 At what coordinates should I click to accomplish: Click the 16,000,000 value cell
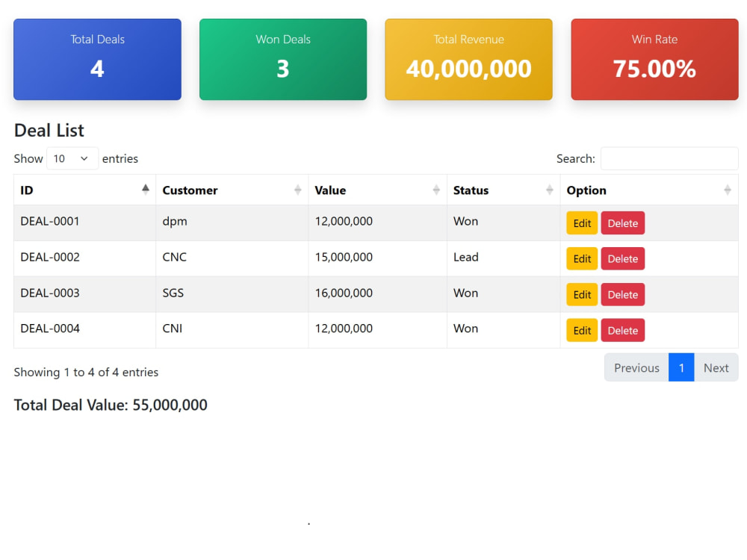pyautogui.click(x=377, y=293)
